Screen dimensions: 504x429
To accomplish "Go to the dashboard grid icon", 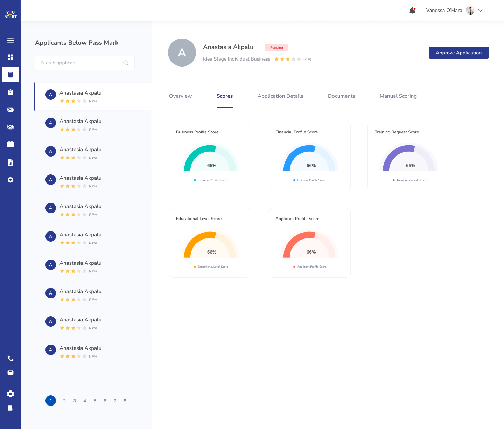I will tap(10, 57).
